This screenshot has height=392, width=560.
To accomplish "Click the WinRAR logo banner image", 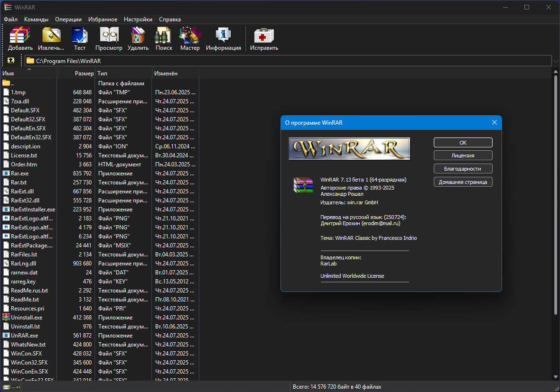I will tap(349, 149).
